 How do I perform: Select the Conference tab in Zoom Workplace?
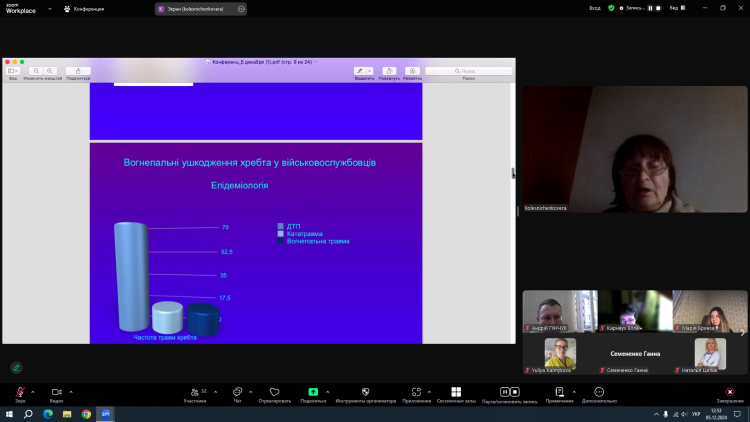pos(82,8)
